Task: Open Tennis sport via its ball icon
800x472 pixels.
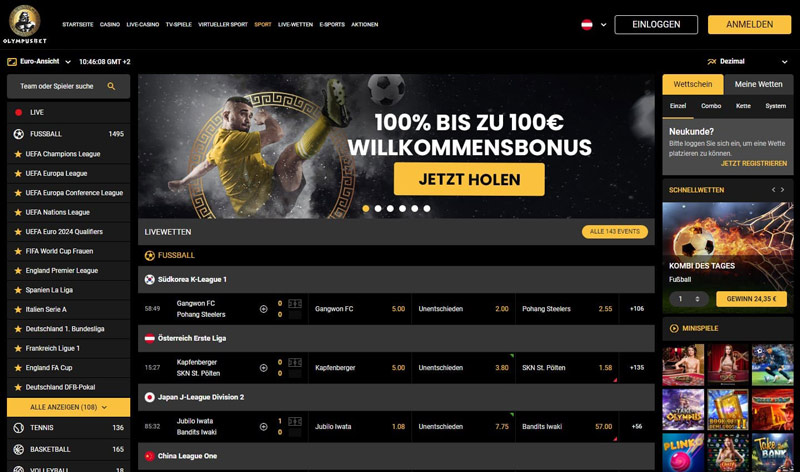Action: pos(19,428)
